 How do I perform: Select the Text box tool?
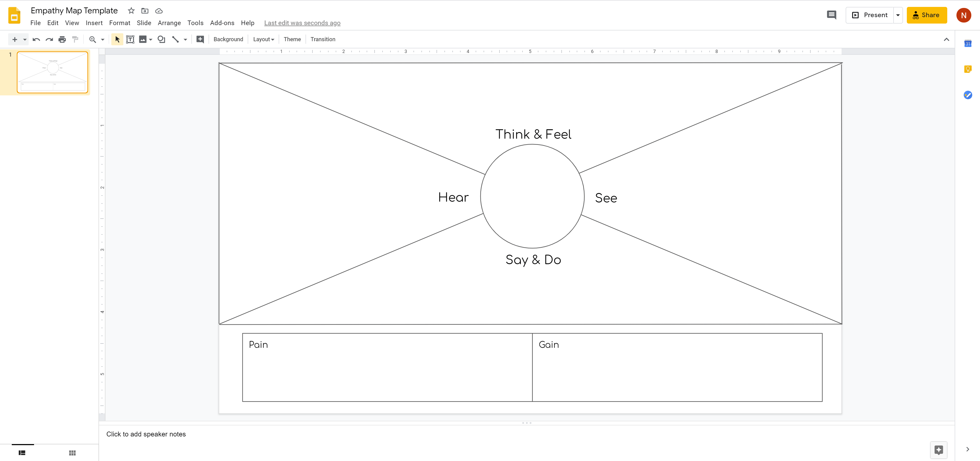pyautogui.click(x=130, y=39)
